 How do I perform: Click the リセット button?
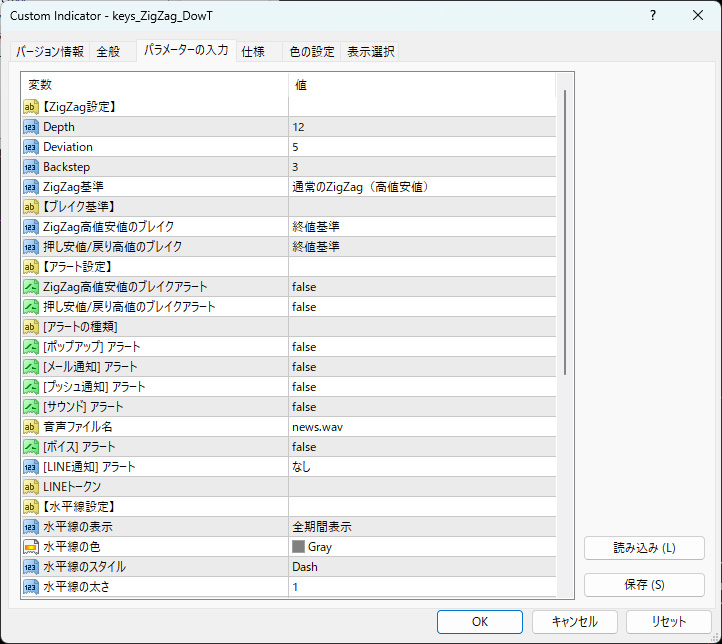coord(669,622)
